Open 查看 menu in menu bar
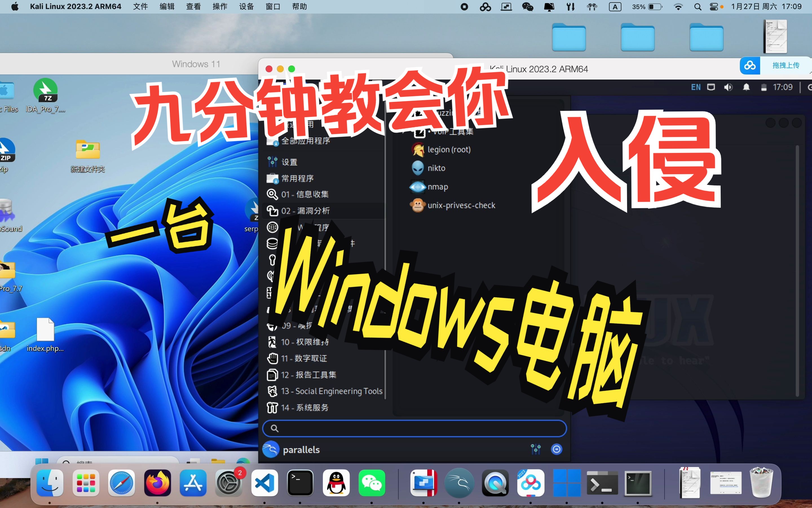The image size is (812, 508). [194, 7]
